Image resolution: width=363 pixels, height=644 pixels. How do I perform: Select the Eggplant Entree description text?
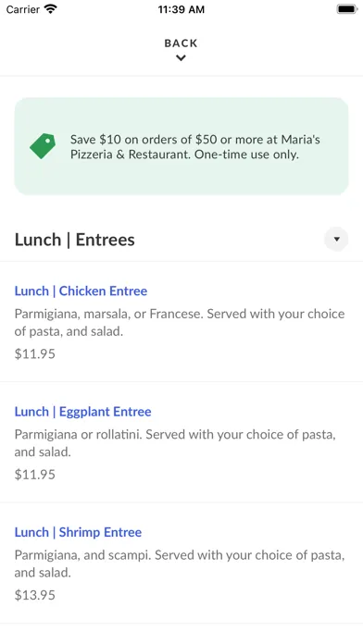click(175, 443)
